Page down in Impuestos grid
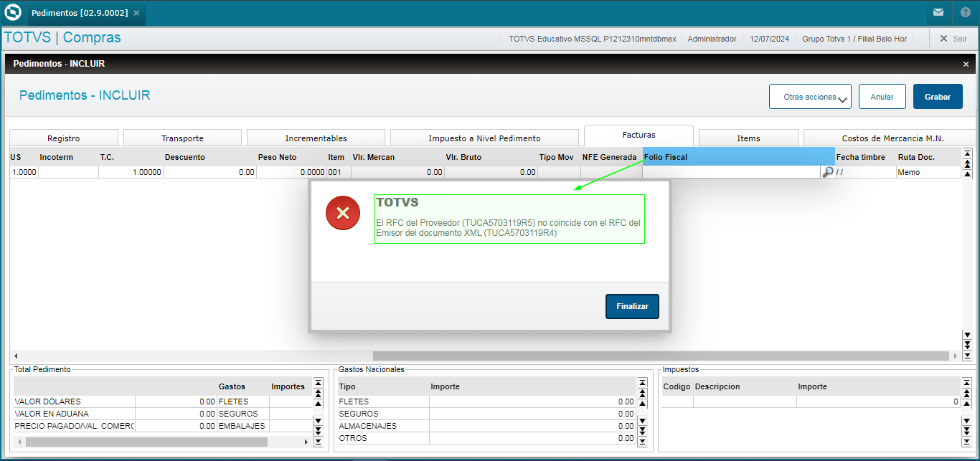Screen dimensions: 980x461 tap(966, 432)
